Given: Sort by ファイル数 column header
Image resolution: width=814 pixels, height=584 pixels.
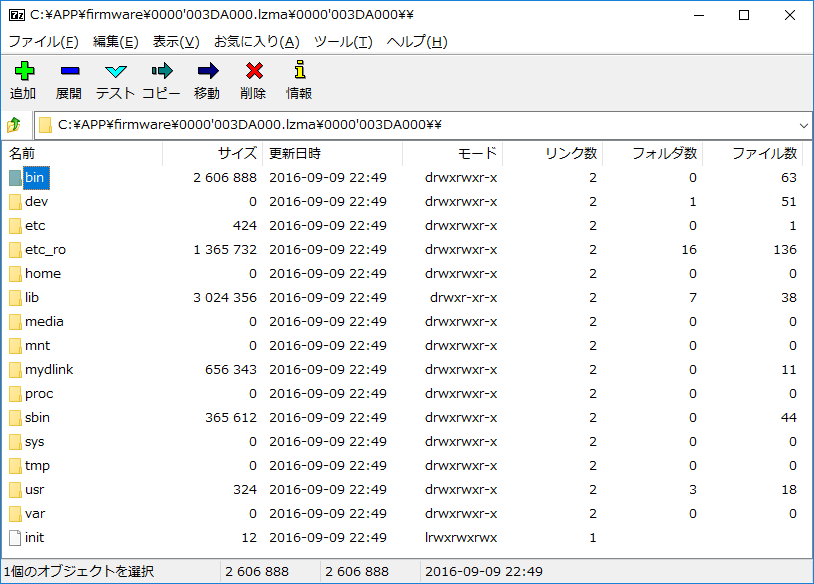Looking at the screenshot, I should click(753, 153).
